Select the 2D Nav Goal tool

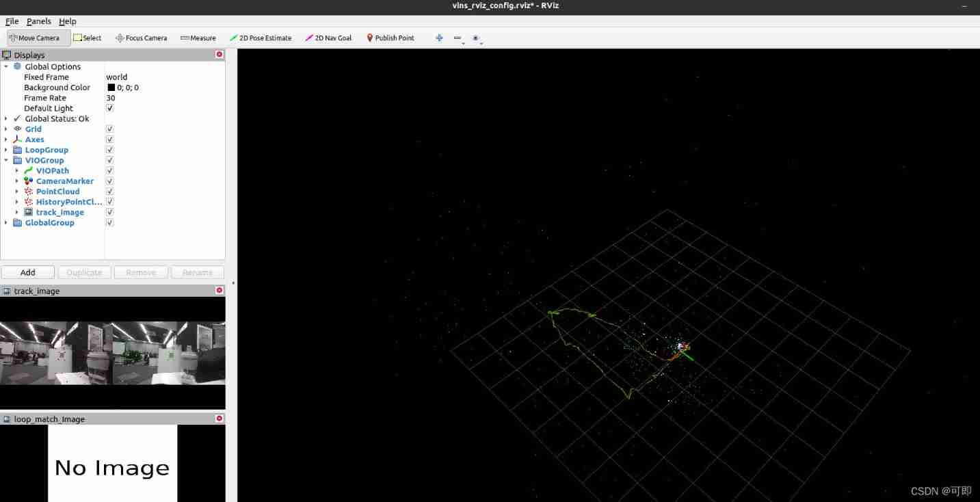click(x=328, y=38)
